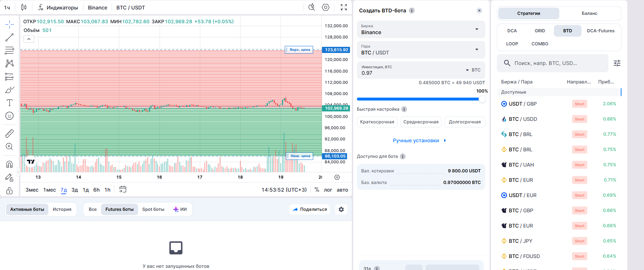
Task: Open the Биржа Binance dropdown
Action: pos(421,29)
